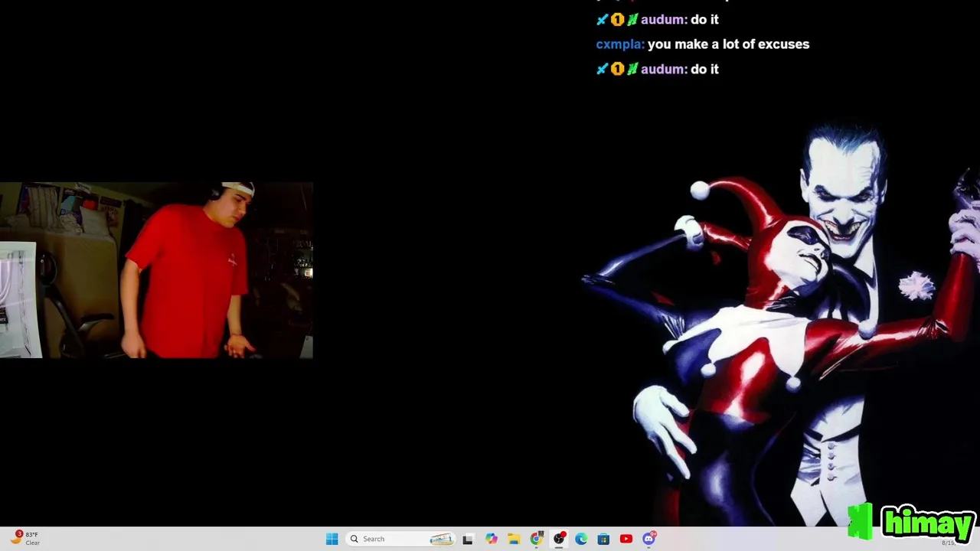Switch to Google Chrome on the taskbar
The image size is (980, 551).
536,539
